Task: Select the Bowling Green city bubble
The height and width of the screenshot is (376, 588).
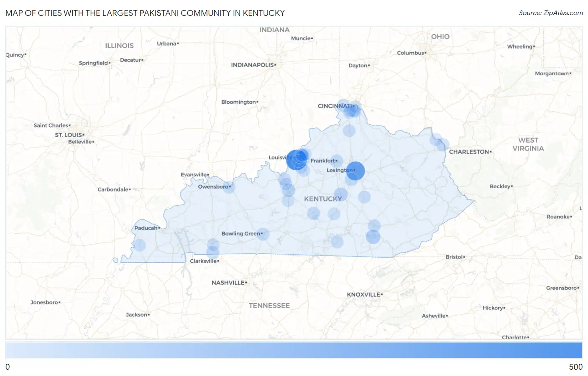Action: 263,234
